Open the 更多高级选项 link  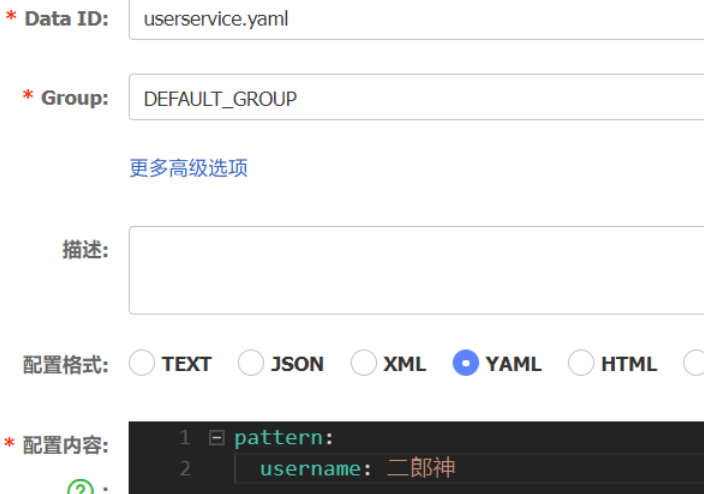189,168
